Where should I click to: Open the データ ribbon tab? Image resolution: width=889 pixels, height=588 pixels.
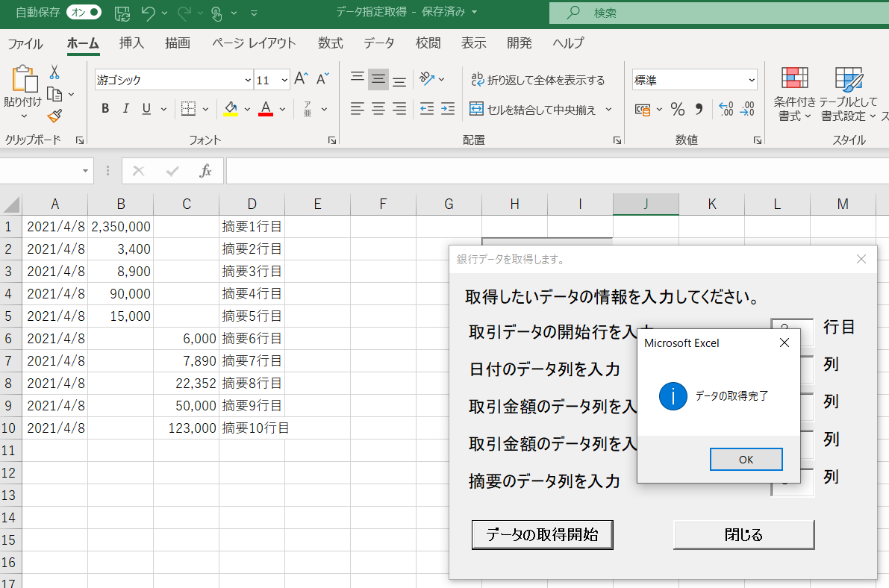[378, 43]
